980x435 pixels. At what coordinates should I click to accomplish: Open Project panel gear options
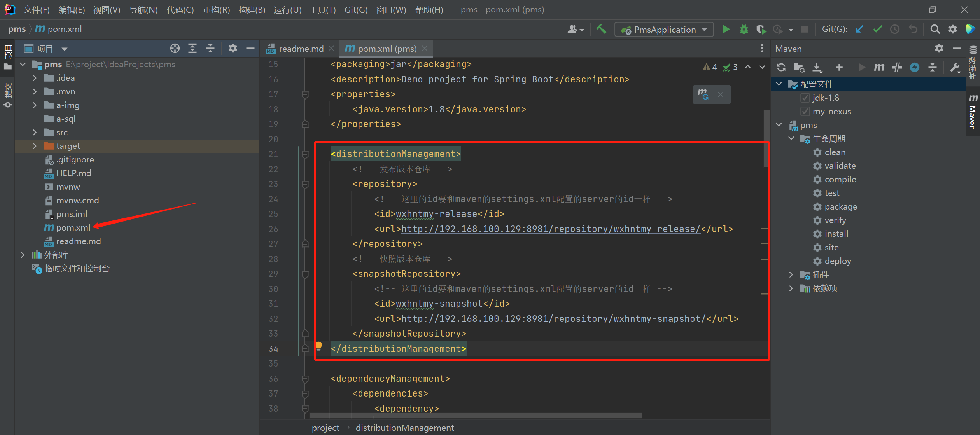pos(233,49)
